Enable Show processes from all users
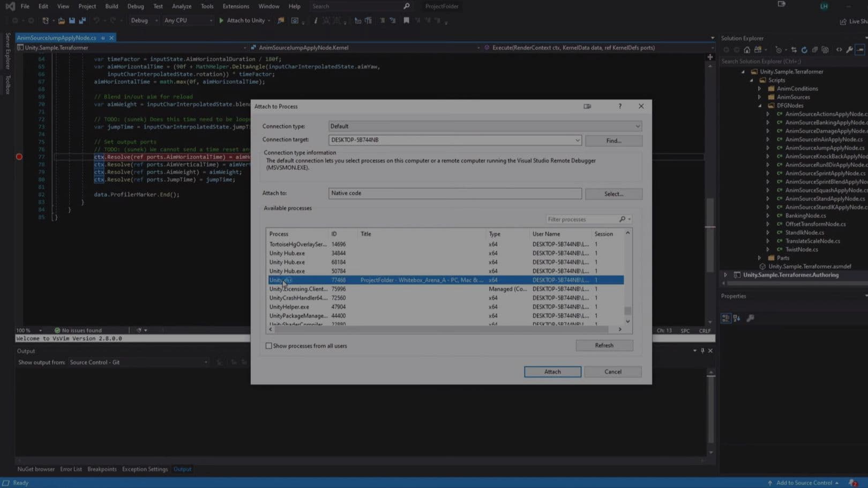868x488 pixels. click(269, 346)
